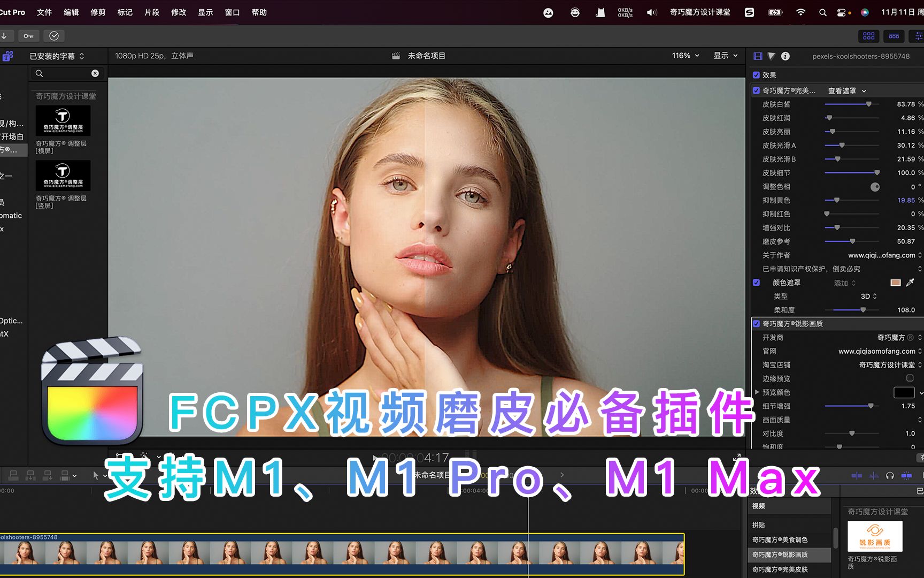This screenshot has width=924, height=578.
Task: Toggle solo headphones icon
Action: [890, 475]
